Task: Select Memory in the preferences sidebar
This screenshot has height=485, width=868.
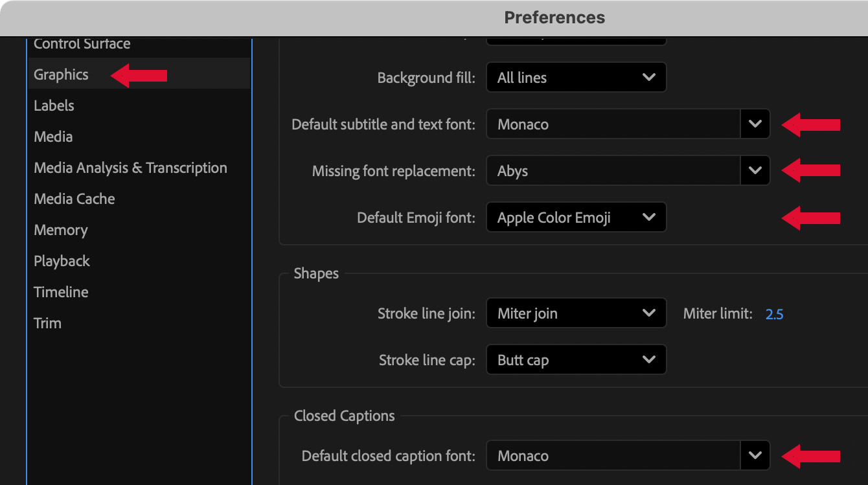Action: [x=60, y=231]
